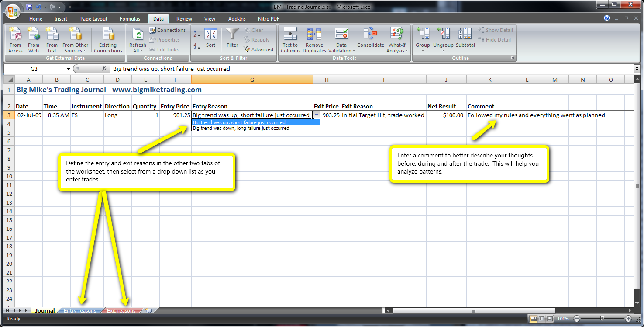Click Remove Duplicates
Viewport: 644px width, 327px height.
314,40
